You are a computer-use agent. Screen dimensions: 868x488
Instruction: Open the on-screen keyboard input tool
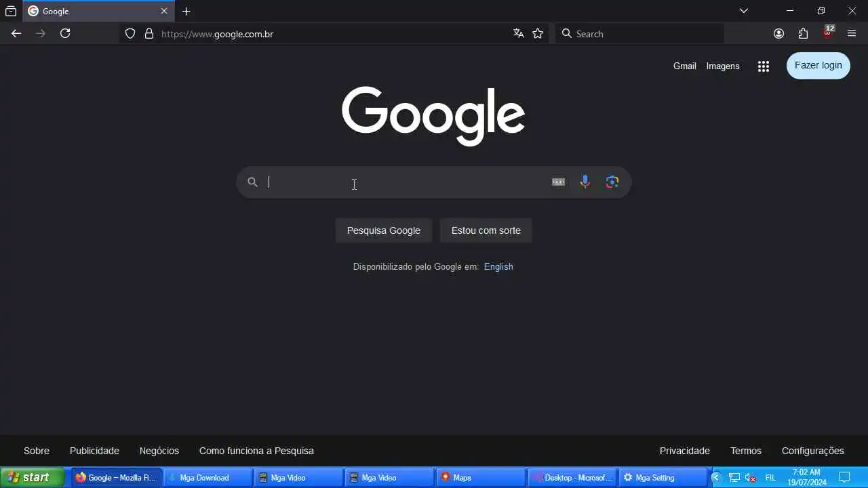[x=558, y=182]
